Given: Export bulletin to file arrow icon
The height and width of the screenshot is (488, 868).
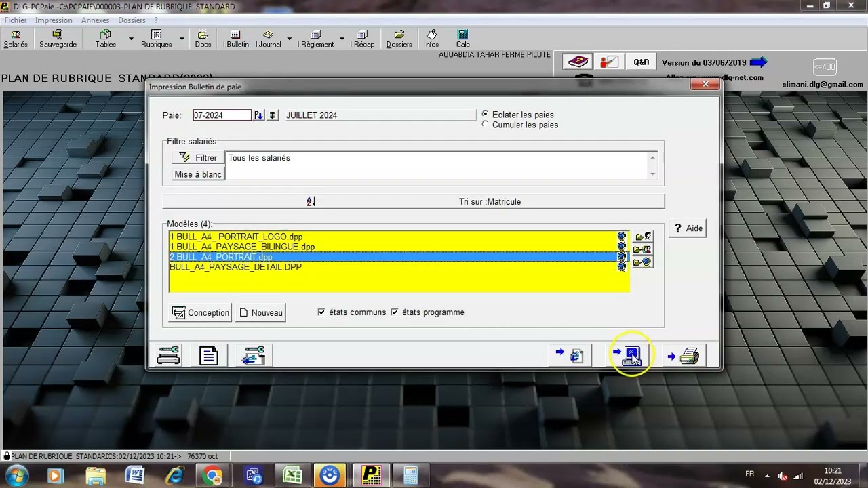Looking at the screenshot, I should pos(570,355).
